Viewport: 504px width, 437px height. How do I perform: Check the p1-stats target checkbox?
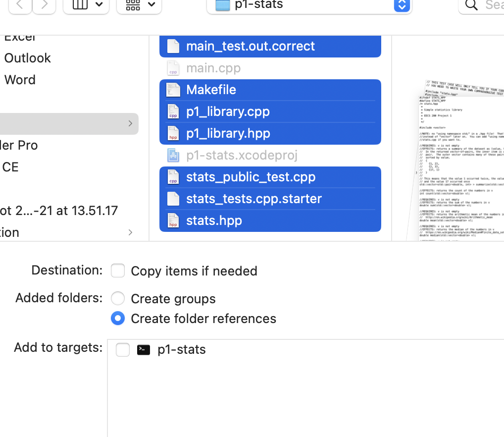[x=122, y=349]
